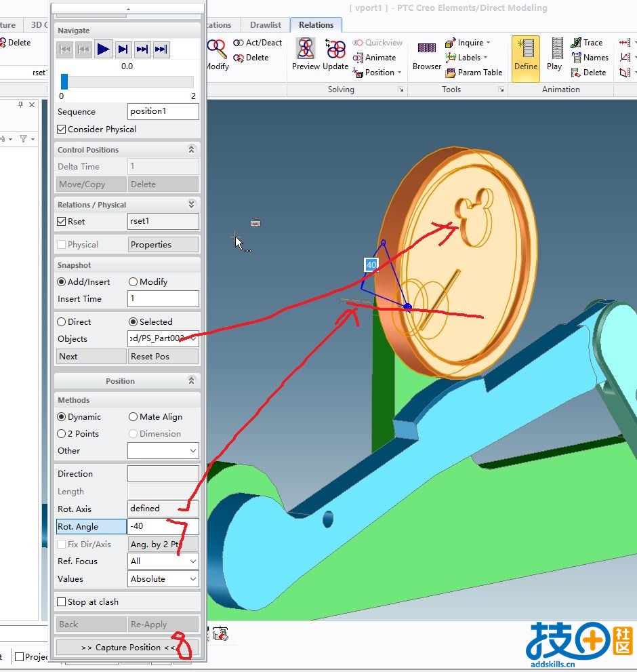Image resolution: width=637 pixels, height=672 pixels.
Task: Jump to the end with the last Navigate button
Action: 161,50
